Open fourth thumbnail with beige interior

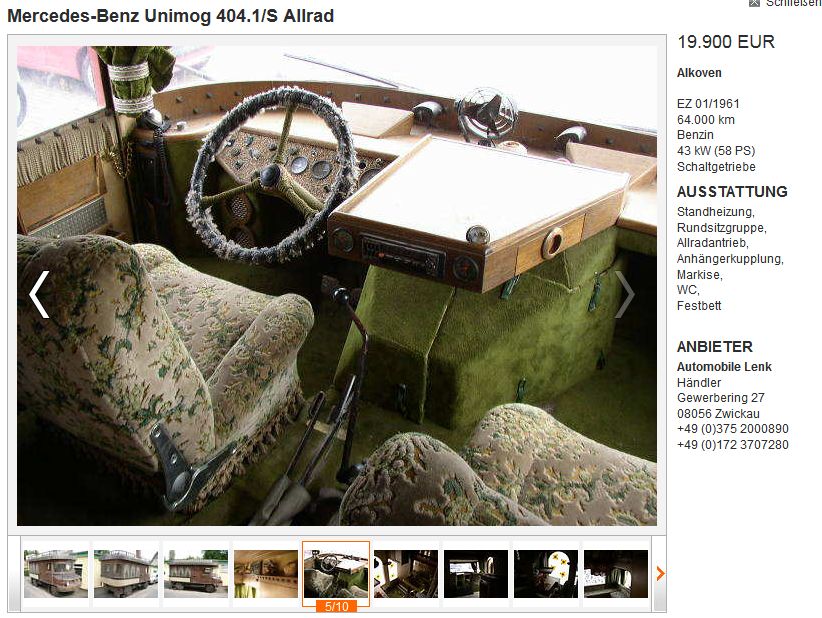[266, 574]
